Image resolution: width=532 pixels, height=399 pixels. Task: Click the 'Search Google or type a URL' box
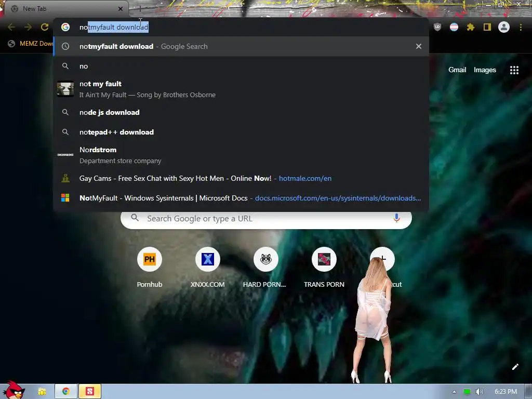pyautogui.click(x=266, y=219)
